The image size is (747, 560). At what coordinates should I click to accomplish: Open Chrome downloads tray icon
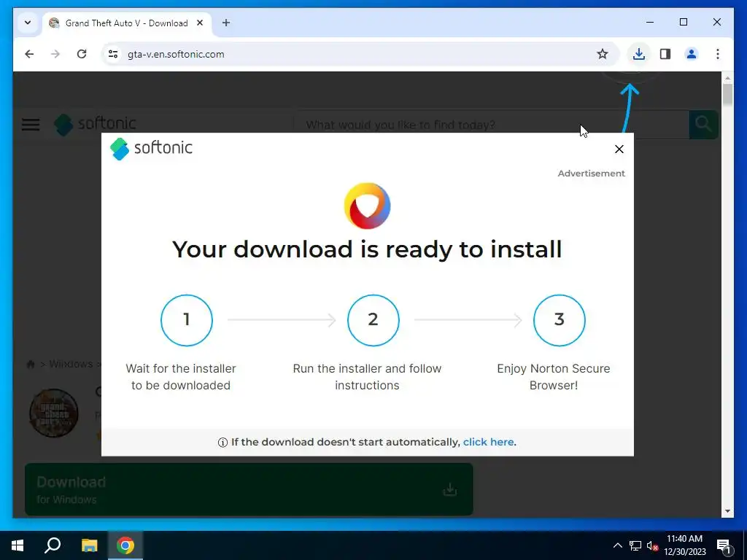coord(639,54)
